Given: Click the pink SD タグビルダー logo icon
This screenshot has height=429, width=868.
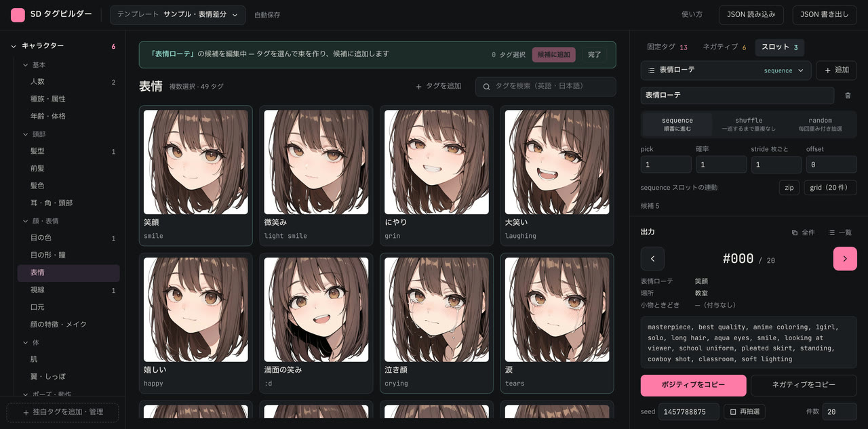Looking at the screenshot, I should pyautogui.click(x=18, y=15).
